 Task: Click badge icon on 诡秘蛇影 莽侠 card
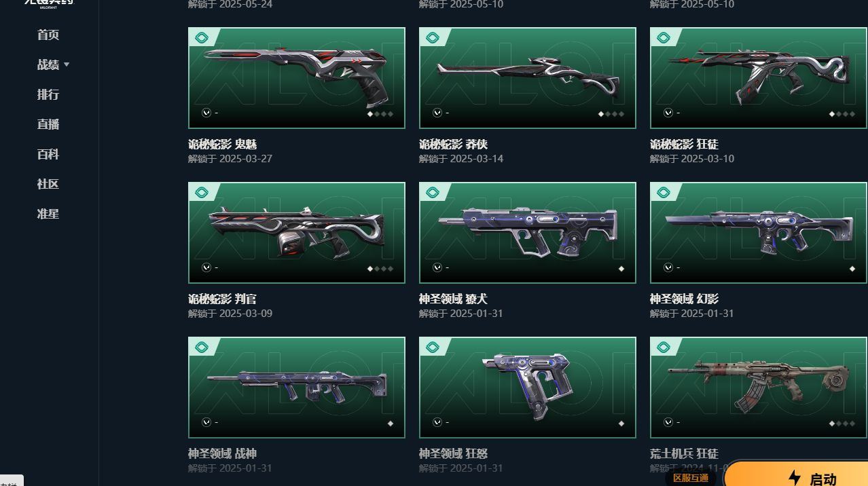pos(433,38)
